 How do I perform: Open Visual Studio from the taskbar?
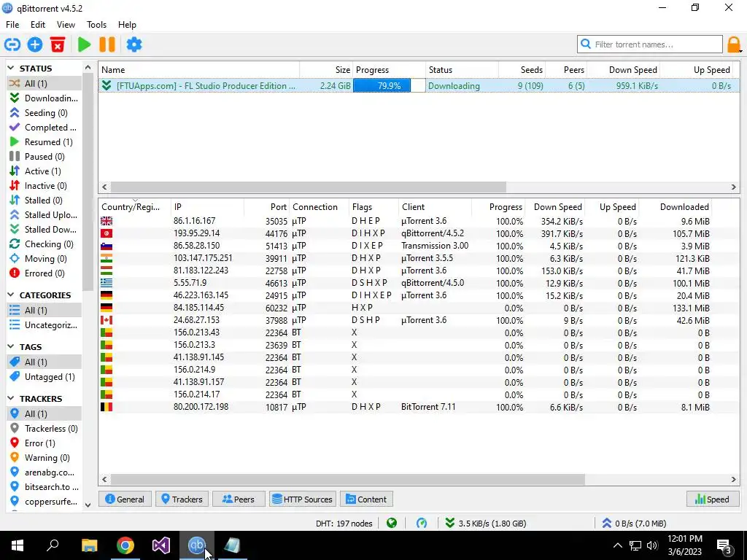(160, 545)
